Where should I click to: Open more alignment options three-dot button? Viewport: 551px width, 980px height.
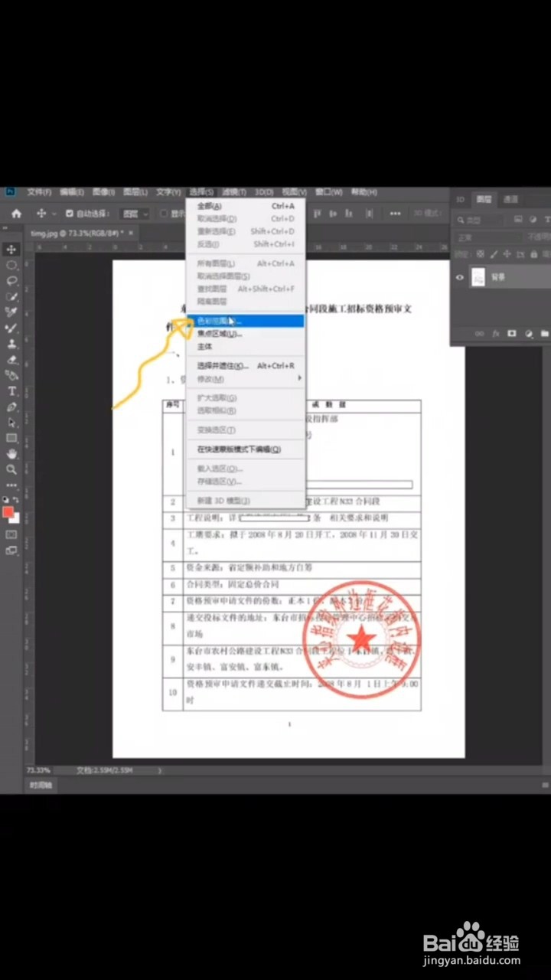click(395, 214)
